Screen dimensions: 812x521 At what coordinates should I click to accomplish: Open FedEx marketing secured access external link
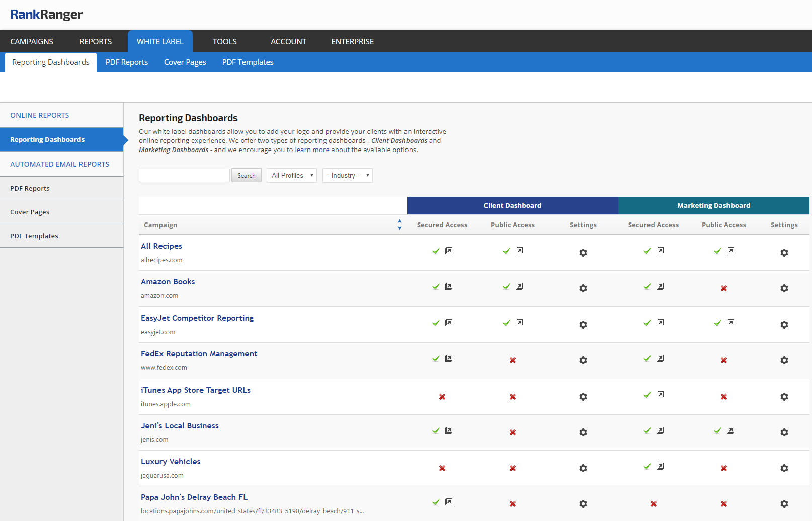(x=660, y=358)
